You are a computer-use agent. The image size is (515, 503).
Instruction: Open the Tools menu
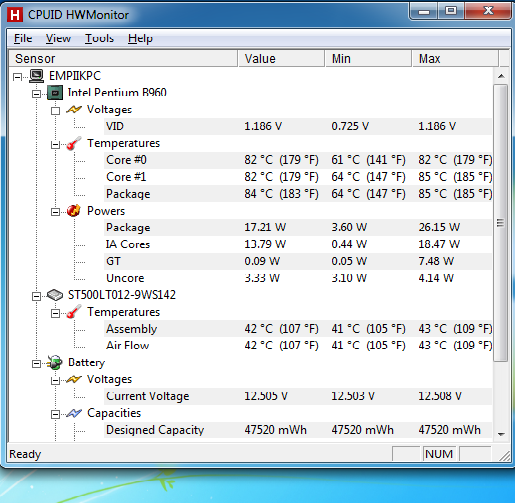99,38
